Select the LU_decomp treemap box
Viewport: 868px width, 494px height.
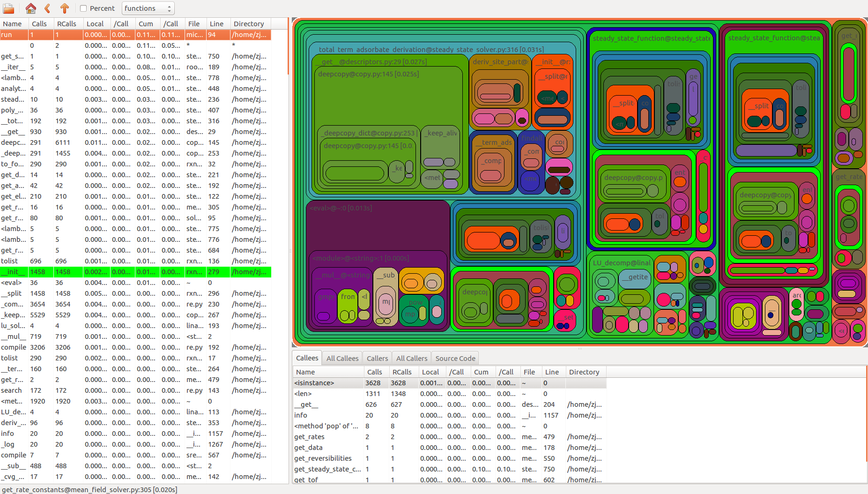[620, 263]
